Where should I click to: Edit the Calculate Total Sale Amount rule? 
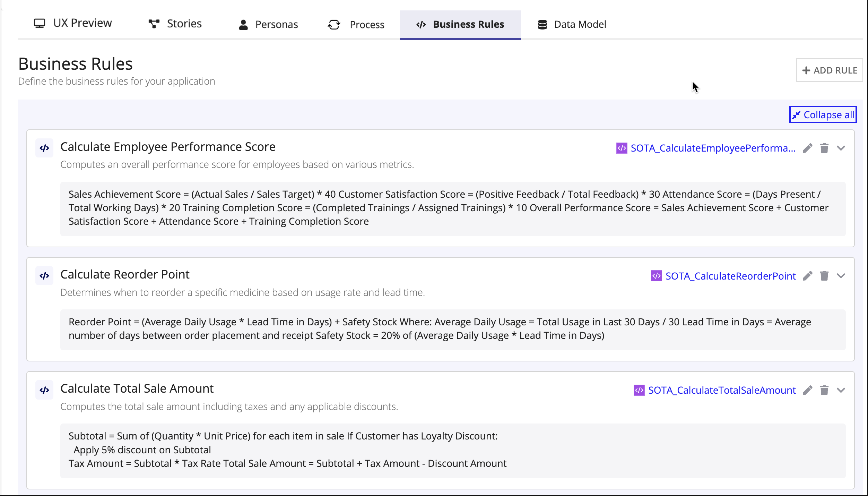click(x=808, y=390)
